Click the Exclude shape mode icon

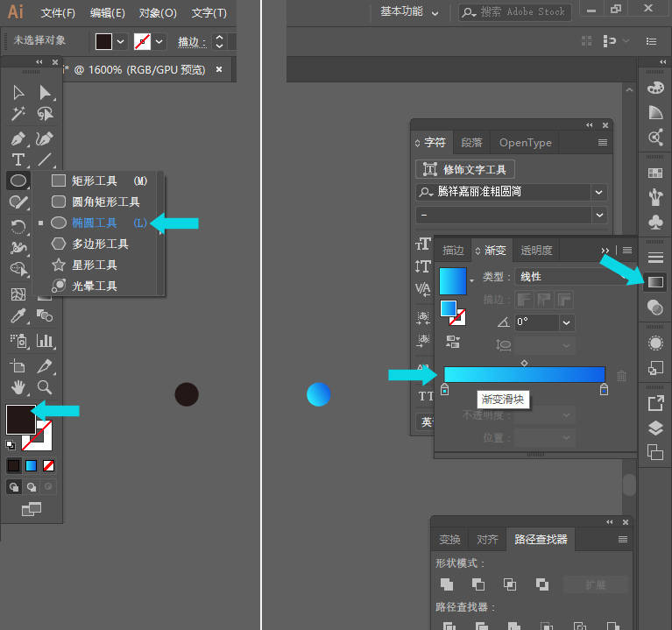(x=541, y=584)
